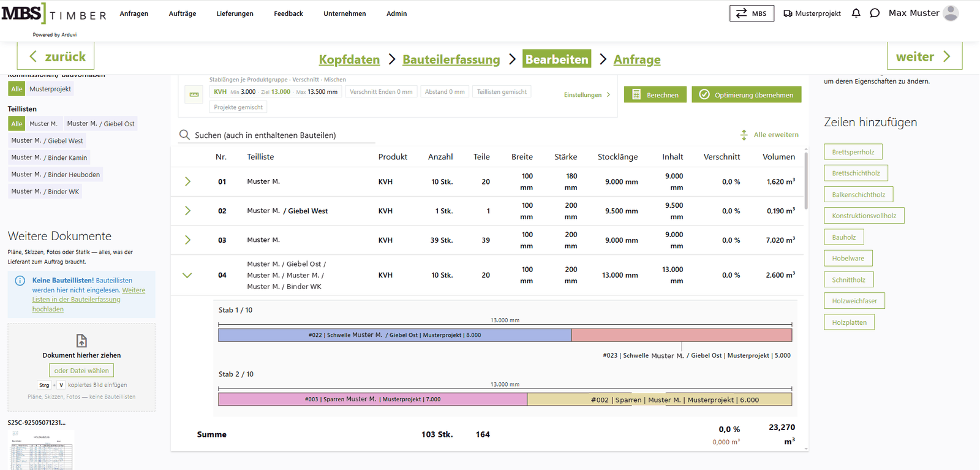Click the search field for Bauteile
This screenshot has height=470, width=980.
[x=277, y=135]
